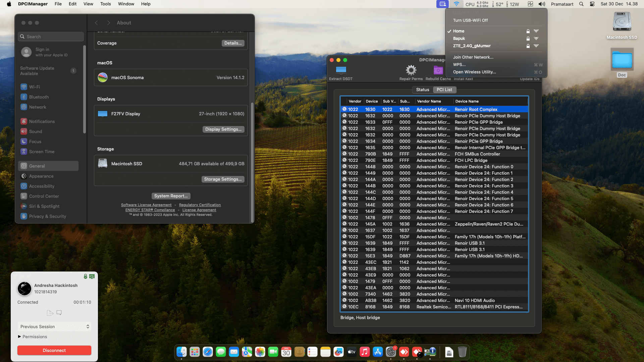
Task: Open the chat bubble icon in AnyDesk panel
Action: [x=59, y=313]
